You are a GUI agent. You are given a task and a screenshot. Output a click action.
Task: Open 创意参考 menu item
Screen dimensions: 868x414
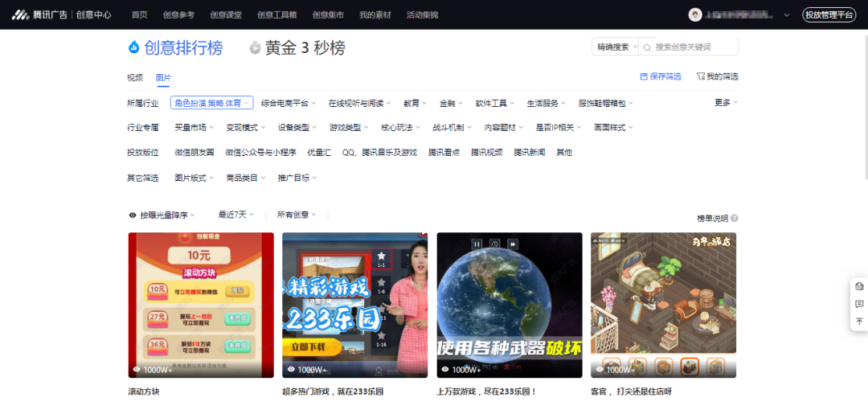[178, 15]
